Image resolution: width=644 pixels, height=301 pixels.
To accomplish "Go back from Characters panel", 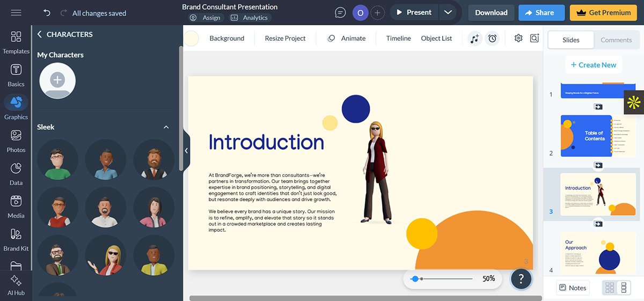I will click(x=39, y=34).
